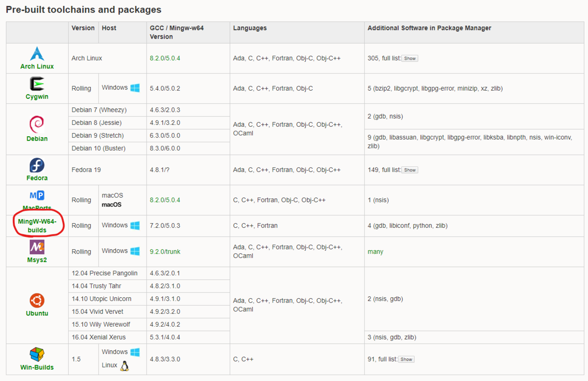Screen dimensions: 588x381
Task: Click the Ubuntu circle logo
Action: click(x=37, y=301)
